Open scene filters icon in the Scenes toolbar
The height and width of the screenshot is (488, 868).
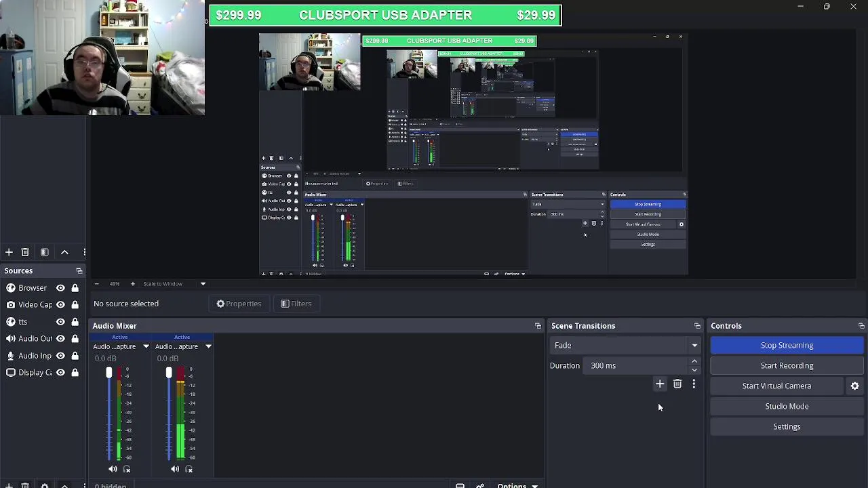click(x=45, y=252)
